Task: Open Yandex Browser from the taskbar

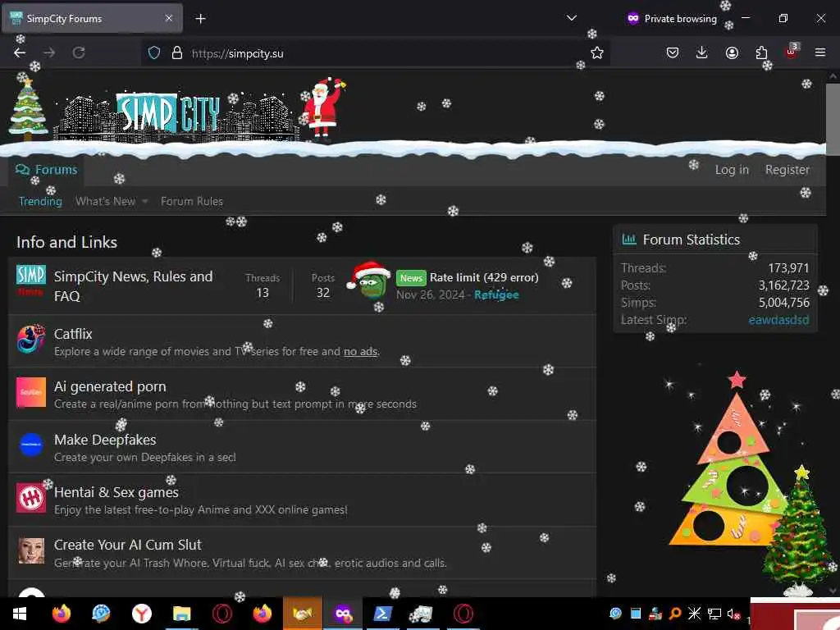Action: click(x=141, y=614)
